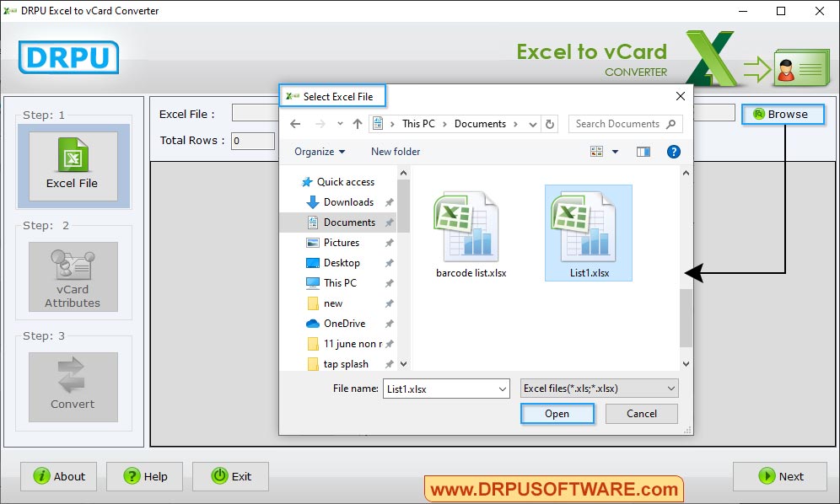The image size is (840, 504).
Task: Show the preview pane icon
Action: click(x=643, y=151)
